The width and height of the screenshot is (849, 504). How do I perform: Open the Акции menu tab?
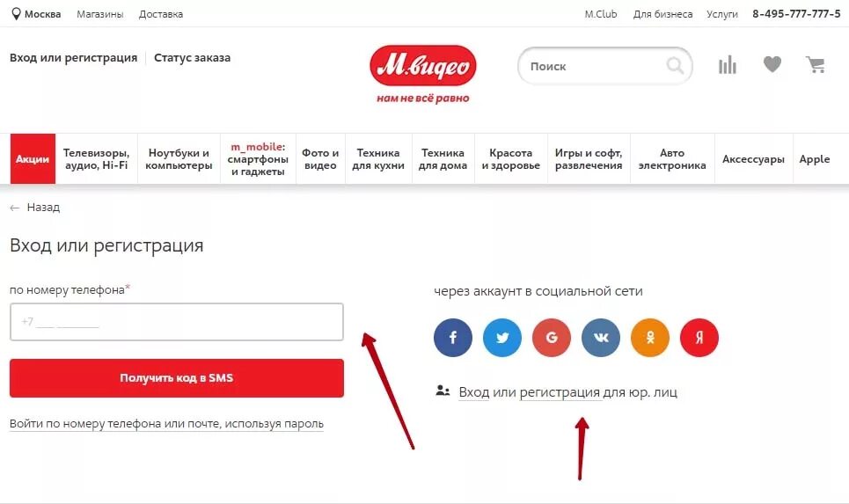(33, 158)
